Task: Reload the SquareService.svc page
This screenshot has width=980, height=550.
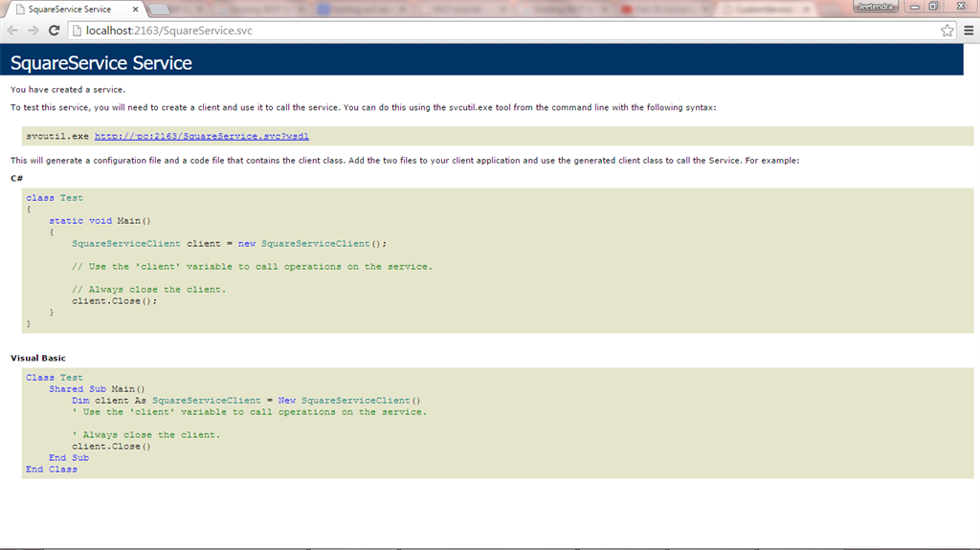Action: tap(54, 30)
